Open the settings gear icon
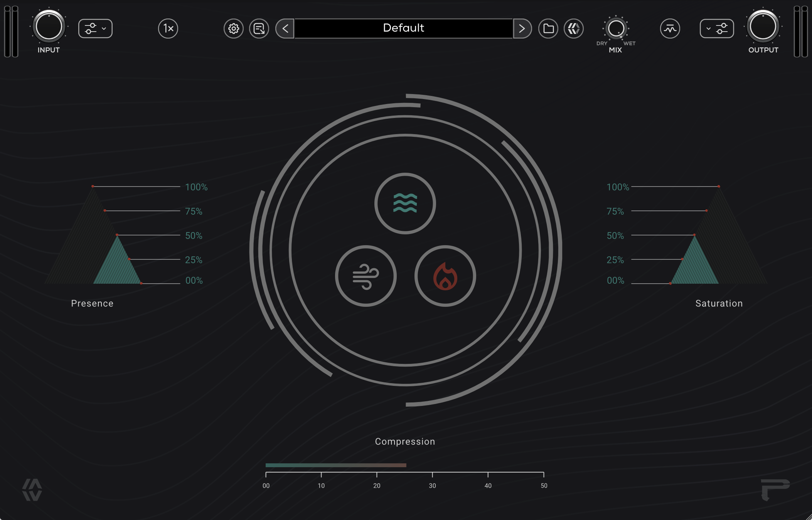Screen dimensions: 812x520 [x=234, y=29]
